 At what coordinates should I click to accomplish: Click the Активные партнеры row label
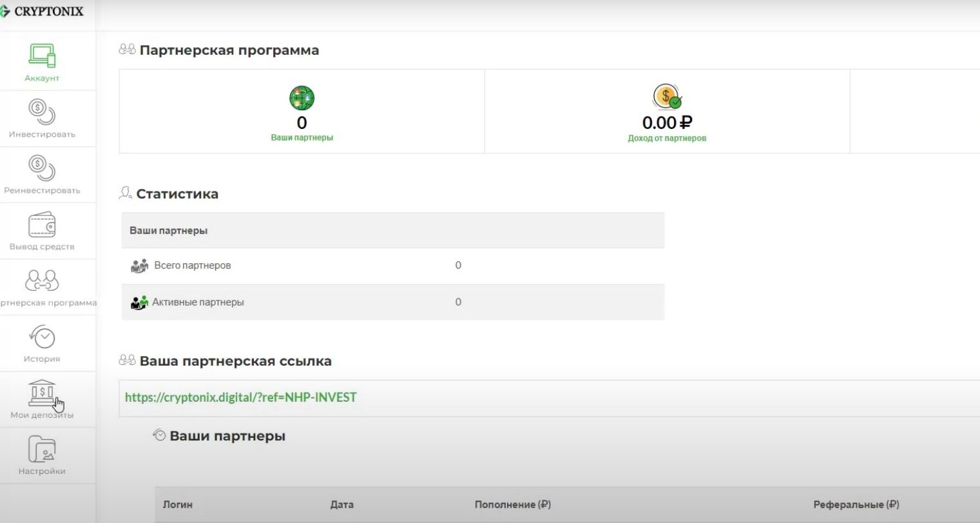click(x=198, y=302)
